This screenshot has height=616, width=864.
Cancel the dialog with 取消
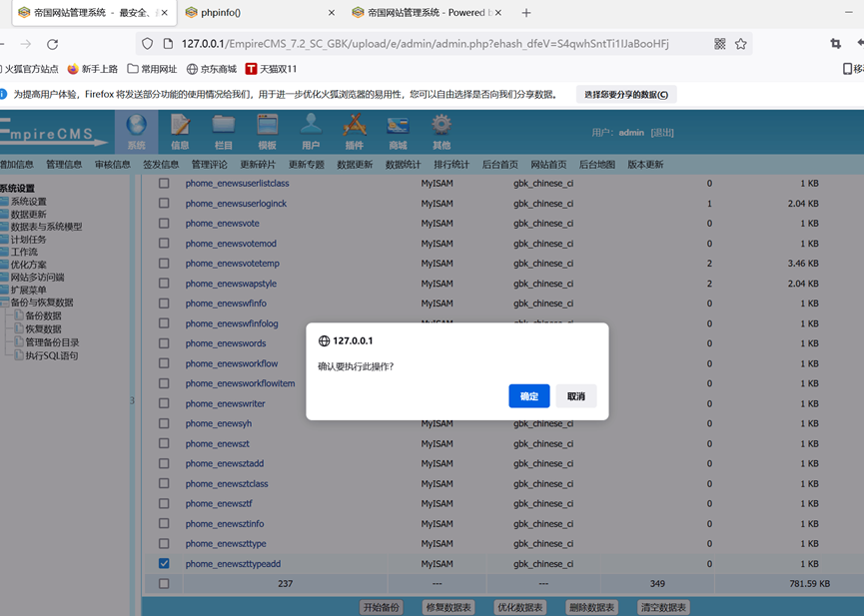pyautogui.click(x=575, y=396)
